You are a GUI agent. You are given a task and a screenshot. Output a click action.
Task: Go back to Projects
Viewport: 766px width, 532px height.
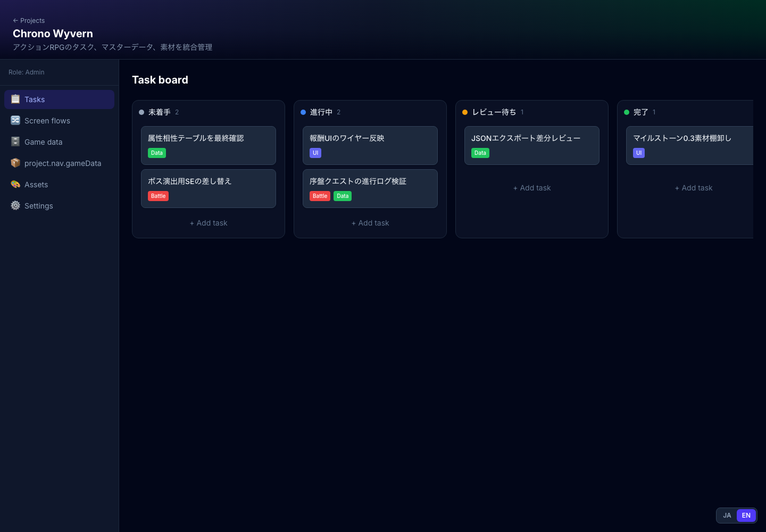point(29,21)
